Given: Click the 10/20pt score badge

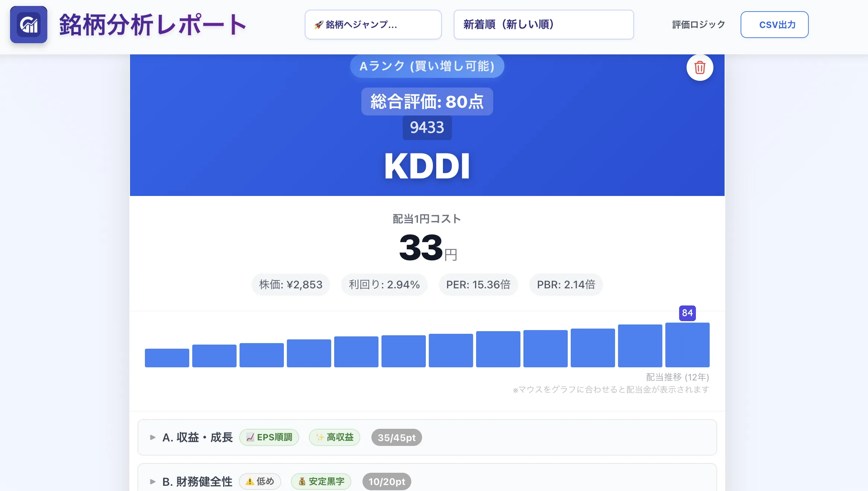Looking at the screenshot, I should click(387, 482).
